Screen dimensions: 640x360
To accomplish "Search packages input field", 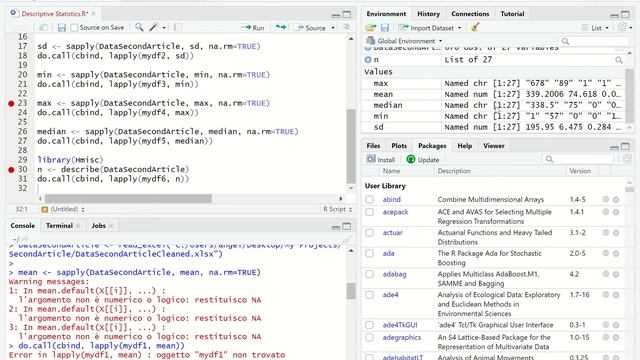I will pos(577,159).
